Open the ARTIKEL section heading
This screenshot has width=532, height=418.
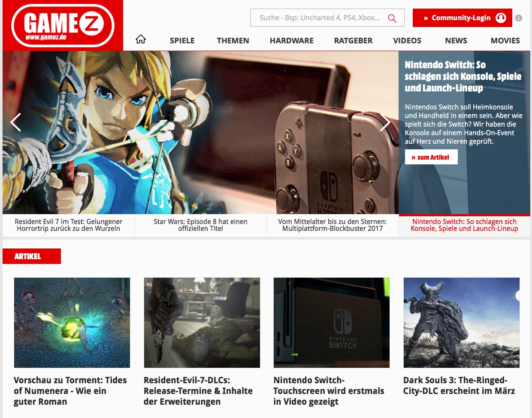pyautogui.click(x=32, y=256)
